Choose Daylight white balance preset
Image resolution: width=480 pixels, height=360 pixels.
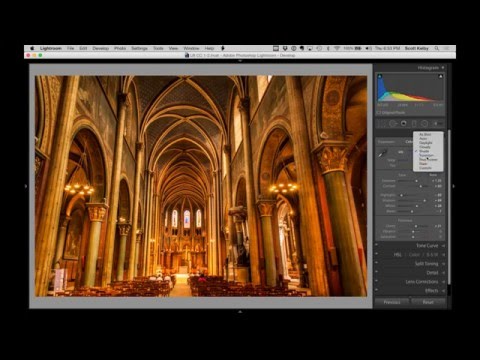(428, 143)
